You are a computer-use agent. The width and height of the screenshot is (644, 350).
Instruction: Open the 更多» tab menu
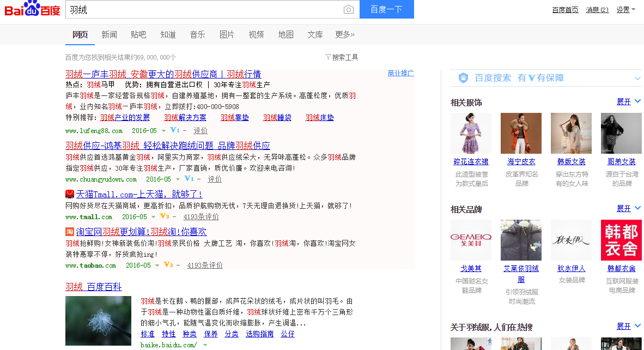(344, 34)
